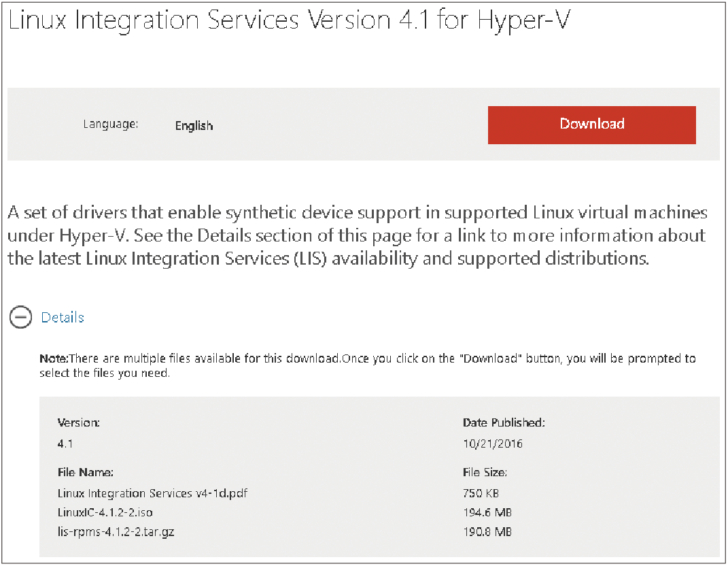Click the date 10/21/2016
This screenshot has width=728, height=566.
coord(493,444)
